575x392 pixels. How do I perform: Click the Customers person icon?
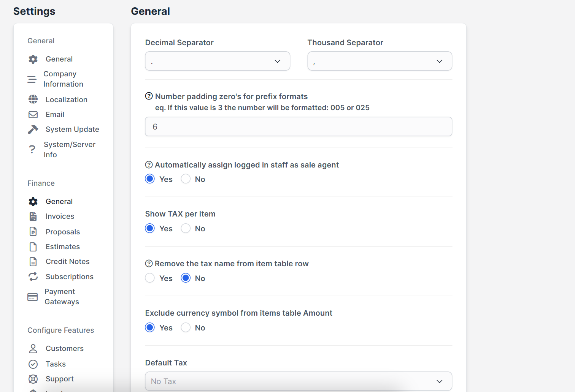click(33, 348)
